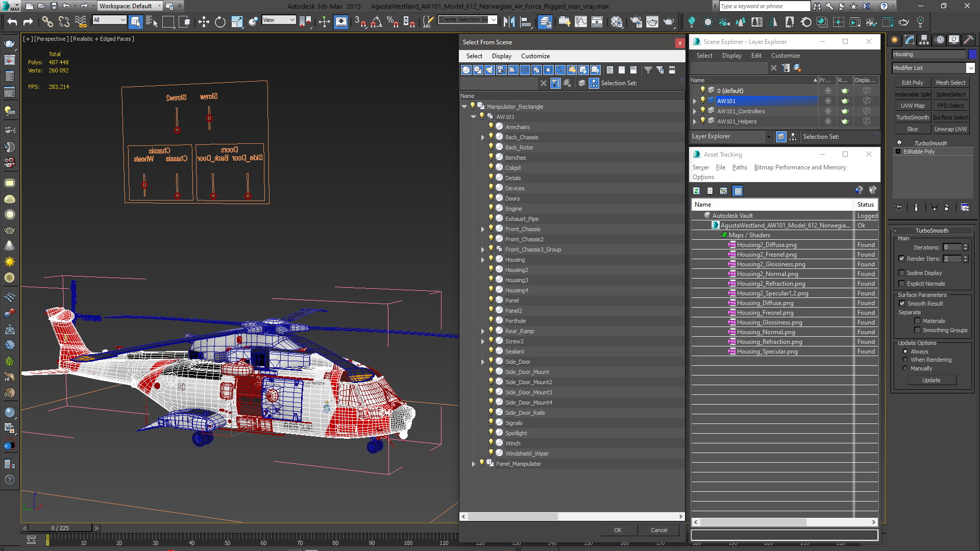Open Curve Editor from main toolbar

(x=581, y=22)
